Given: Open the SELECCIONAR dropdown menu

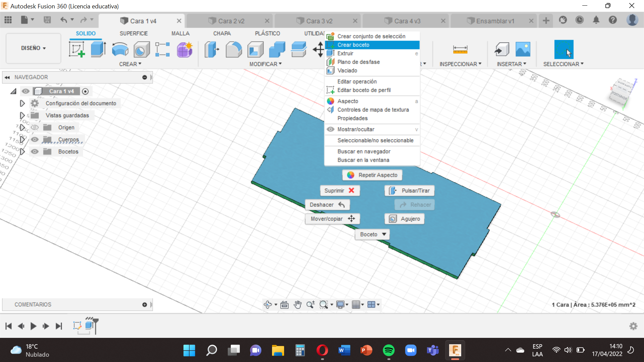Looking at the screenshot, I should tap(563, 64).
